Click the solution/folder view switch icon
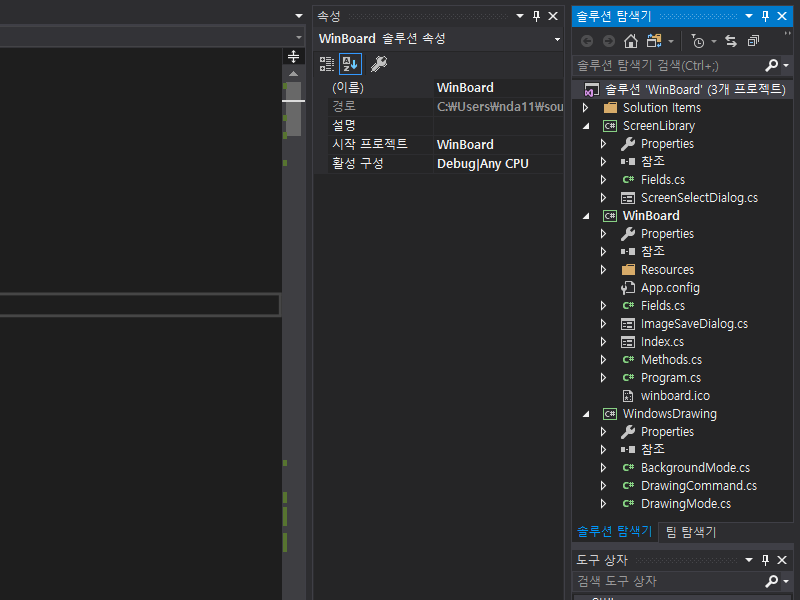Image resolution: width=800 pixels, height=600 pixels. click(x=654, y=41)
